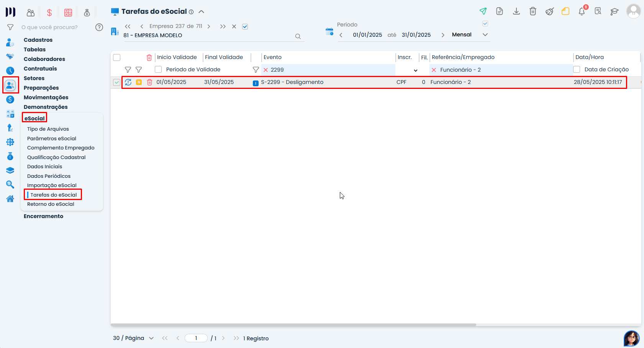The image size is (644, 348).
Task: Open the home icon in left sidebar
Action: [10, 199]
